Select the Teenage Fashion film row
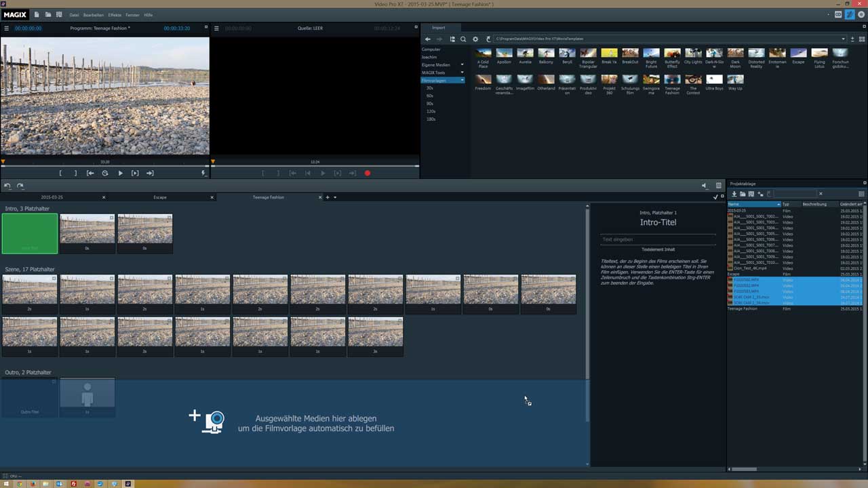This screenshot has width=868, height=488. pos(796,308)
